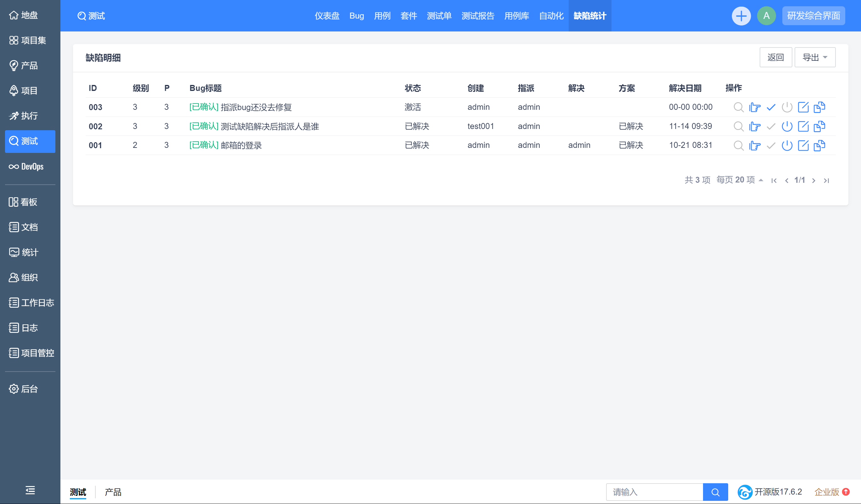Copy bug 002 using duplicate icon
This screenshot has width=861, height=504.
(819, 126)
